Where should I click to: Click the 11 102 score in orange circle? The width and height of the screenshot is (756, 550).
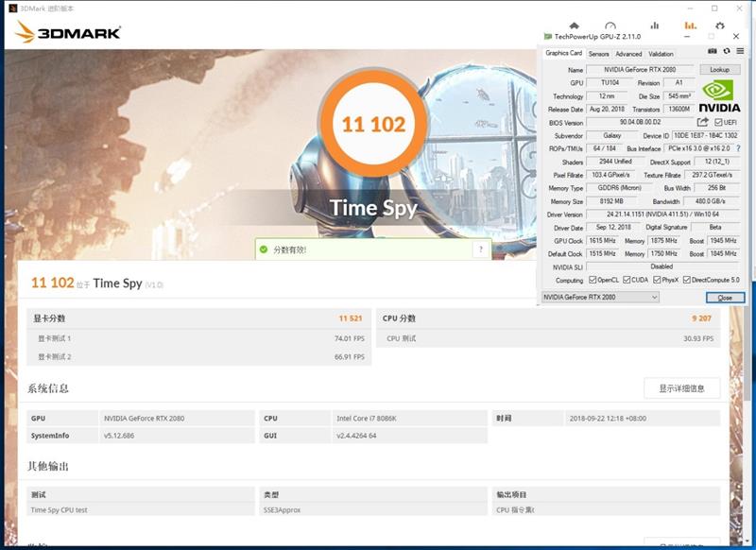tap(373, 125)
